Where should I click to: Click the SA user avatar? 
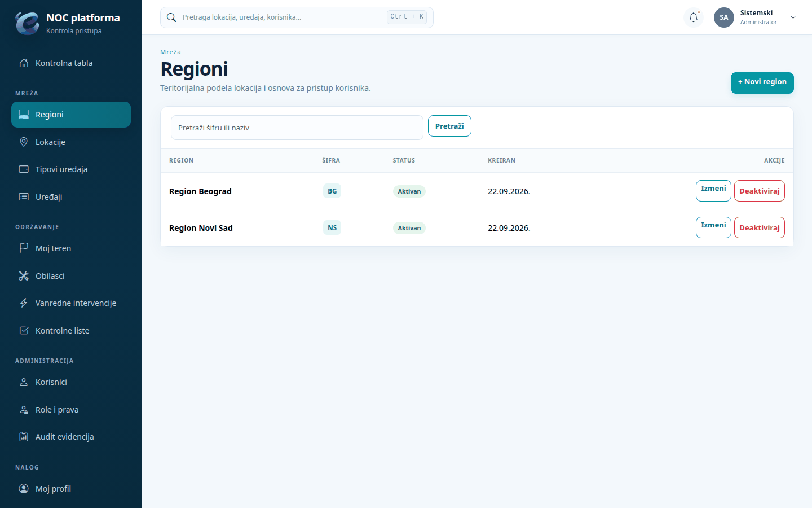tap(724, 17)
